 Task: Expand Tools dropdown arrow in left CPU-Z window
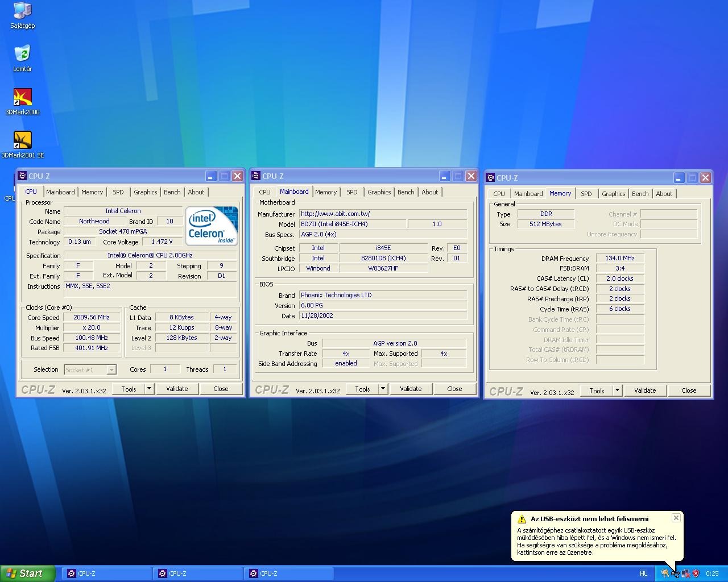tap(149, 389)
